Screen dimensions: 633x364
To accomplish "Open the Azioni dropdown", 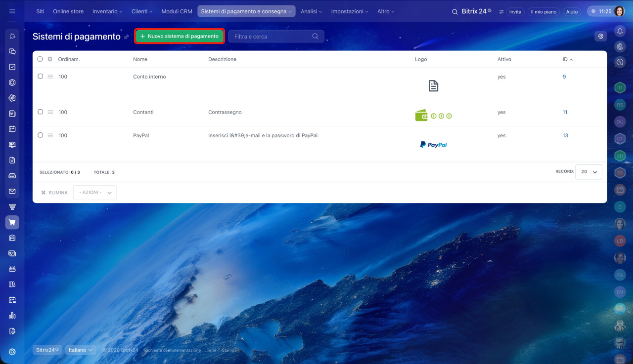I will coord(95,193).
